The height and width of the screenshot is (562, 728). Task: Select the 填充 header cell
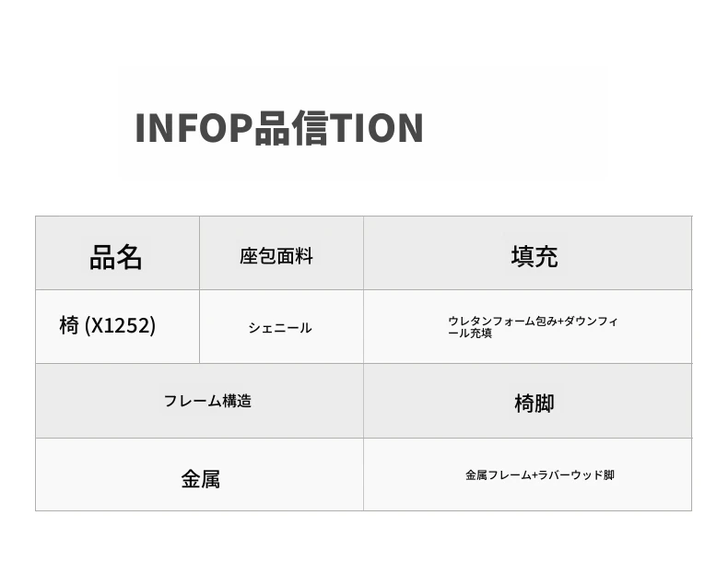point(534,257)
